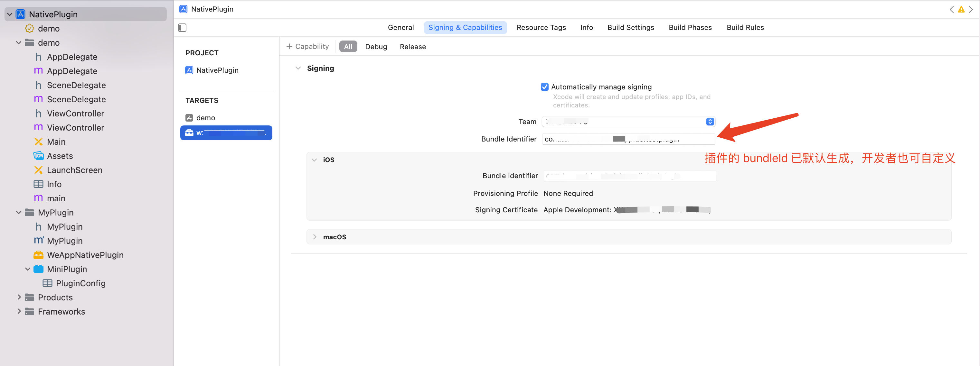Image resolution: width=980 pixels, height=366 pixels.
Task: Open the LaunchScreen storyboard icon
Action: pyautogui.click(x=38, y=170)
